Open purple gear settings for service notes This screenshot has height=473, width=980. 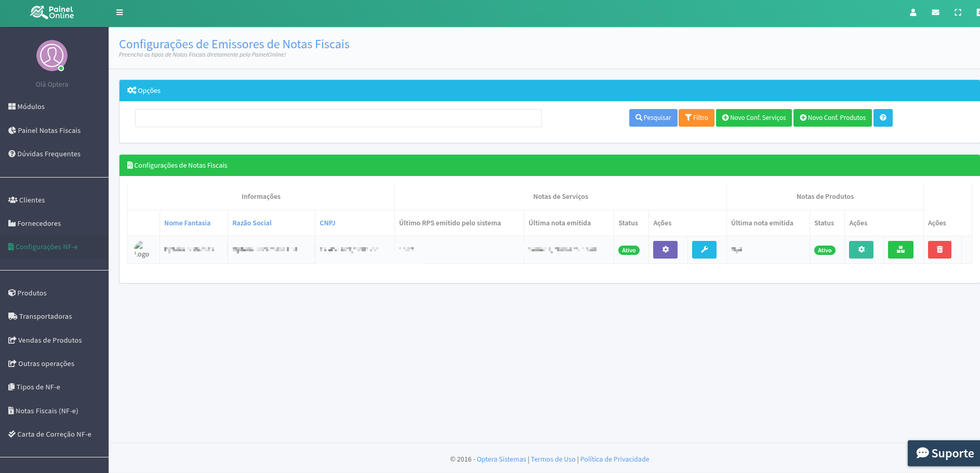click(x=665, y=250)
